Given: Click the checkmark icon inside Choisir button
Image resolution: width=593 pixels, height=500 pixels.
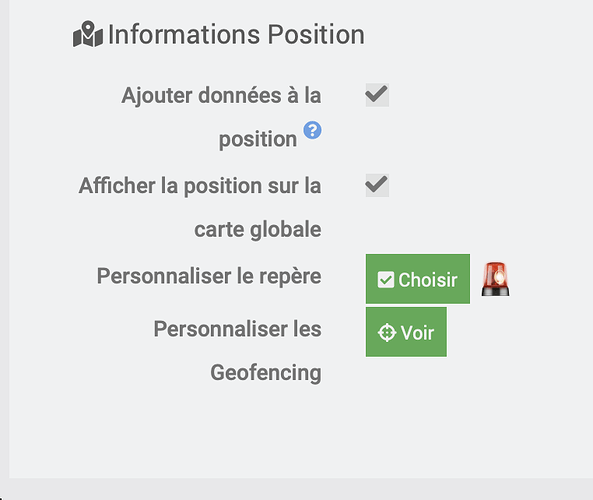Looking at the screenshot, I should [x=386, y=280].
